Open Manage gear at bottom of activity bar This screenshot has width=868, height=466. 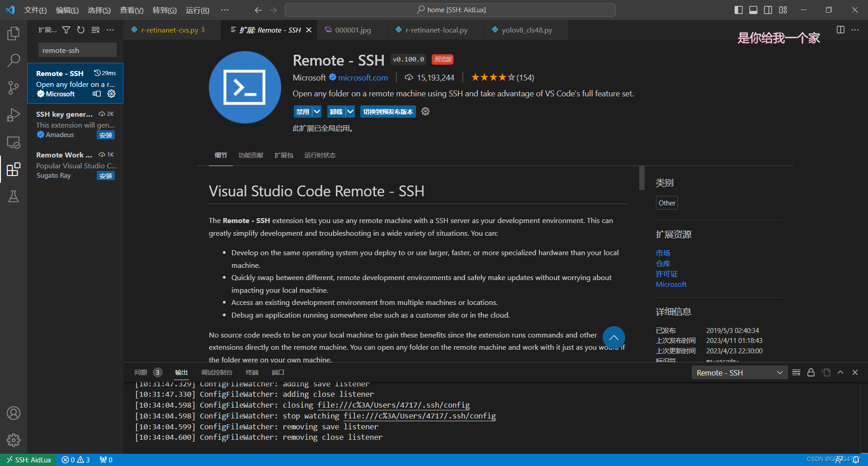click(x=14, y=440)
